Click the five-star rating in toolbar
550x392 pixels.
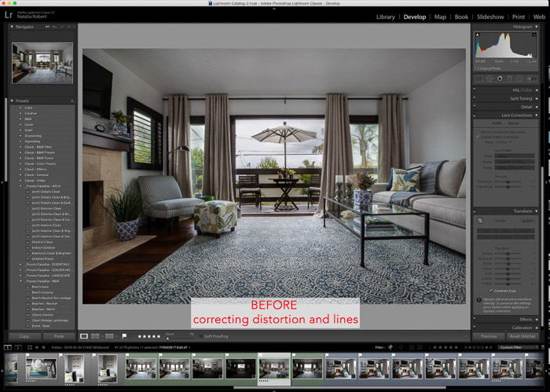click(x=149, y=336)
